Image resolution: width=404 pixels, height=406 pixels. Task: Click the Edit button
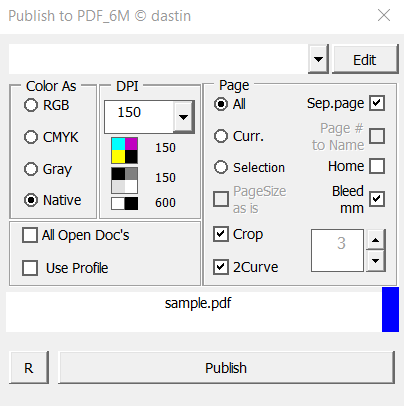[x=365, y=60]
